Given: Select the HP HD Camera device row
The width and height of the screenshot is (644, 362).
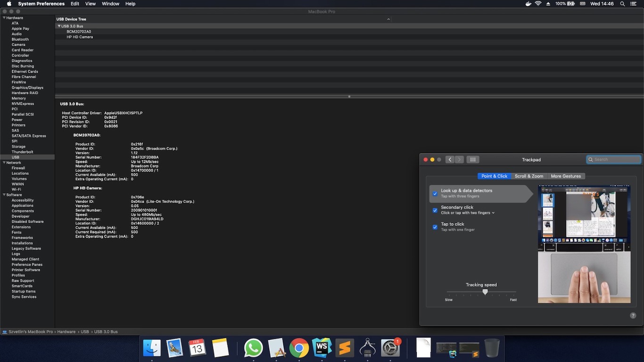Looking at the screenshot, I should click(x=80, y=37).
